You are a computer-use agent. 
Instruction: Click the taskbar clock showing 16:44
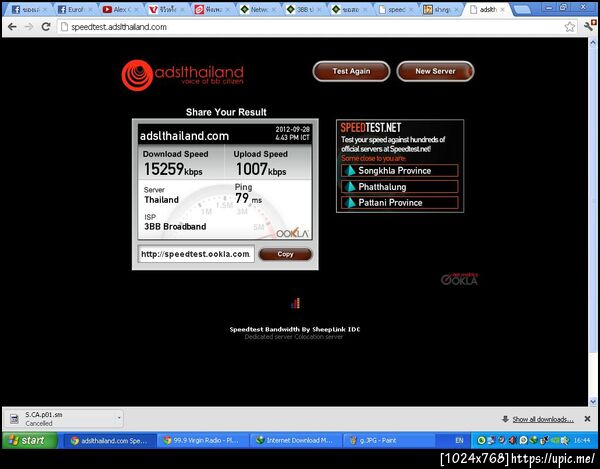[582, 441]
